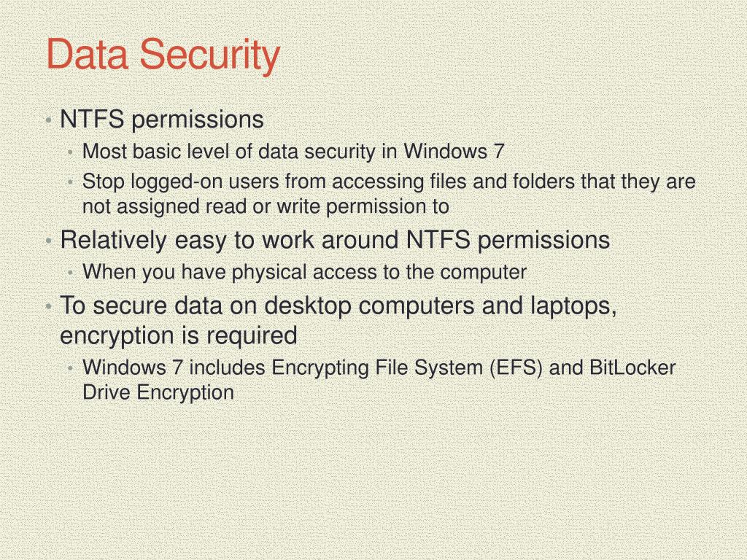
Task: Click the 'Drive Encryption' text line
Action: pos(158,392)
